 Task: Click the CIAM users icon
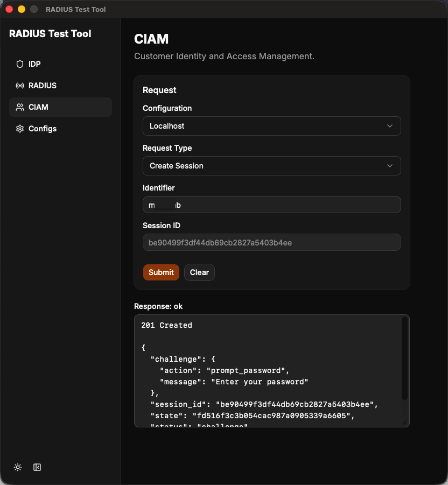point(20,107)
